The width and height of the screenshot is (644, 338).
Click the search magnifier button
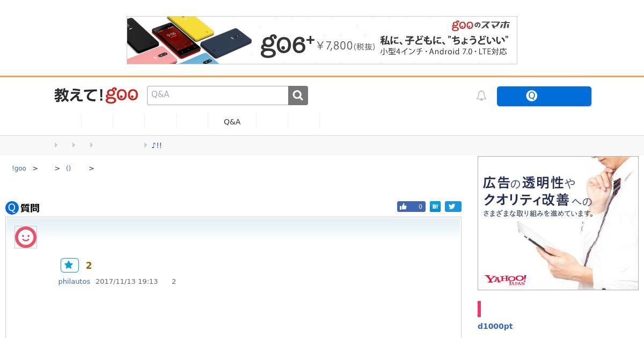point(298,95)
